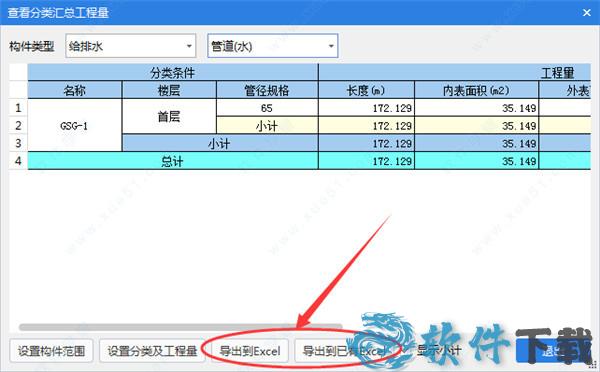
Task: Click the horizontal scrollbar under table
Action: click(181, 327)
